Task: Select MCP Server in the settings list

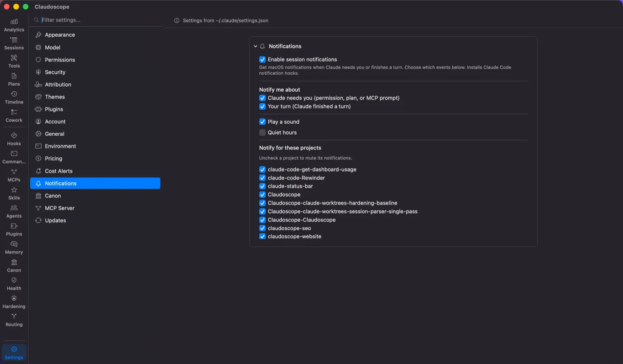Action: tap(95, 208)
